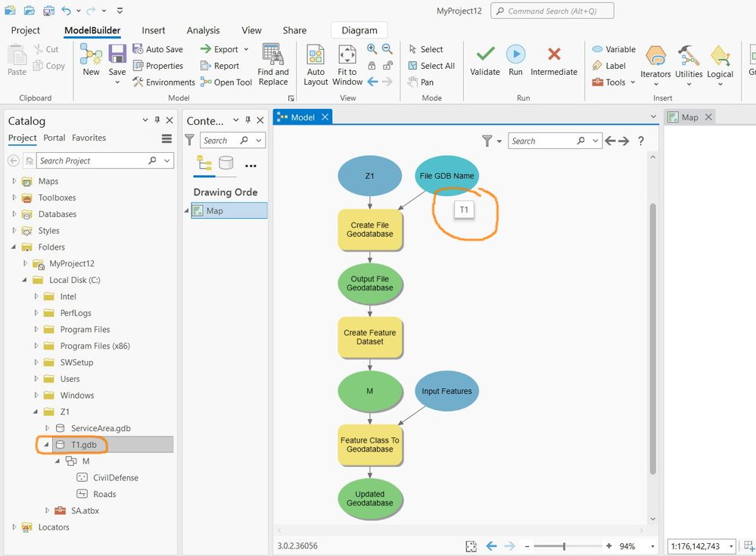Activate Select mode

[x=426, y=49]
